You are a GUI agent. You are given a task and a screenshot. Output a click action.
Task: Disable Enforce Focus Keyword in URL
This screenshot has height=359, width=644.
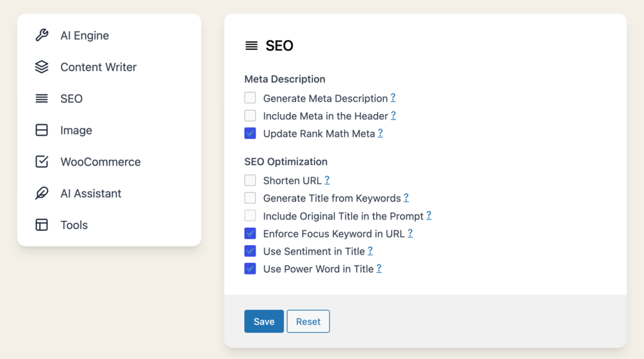pos(250,234)
